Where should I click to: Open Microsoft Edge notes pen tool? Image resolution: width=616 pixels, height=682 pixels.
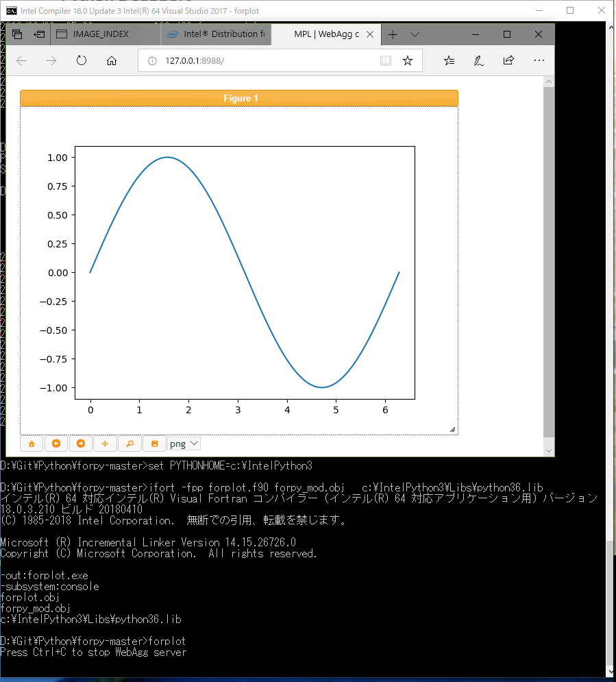pyautogui.click(x=476, y=60)
